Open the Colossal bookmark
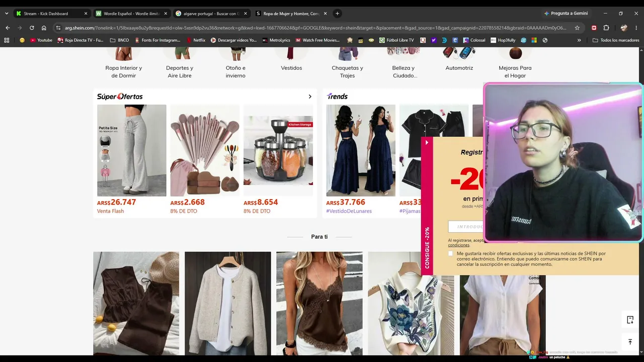Viewport: 644px width, 362px height. 474,40
